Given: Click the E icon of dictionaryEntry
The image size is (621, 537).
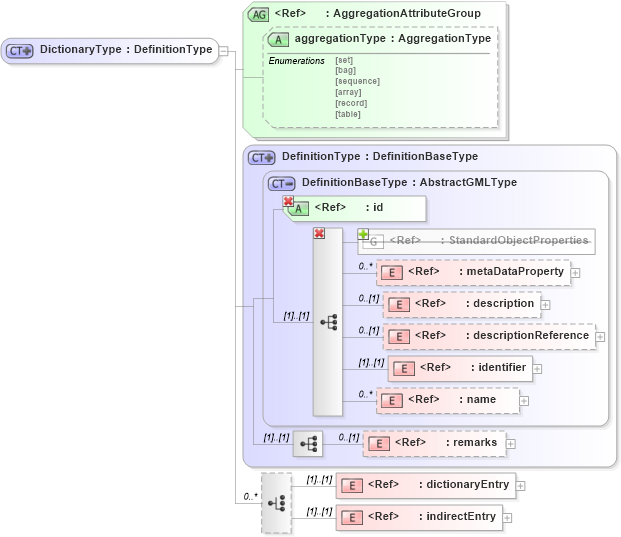Looking at the screenshot, I should click(352, 486).
